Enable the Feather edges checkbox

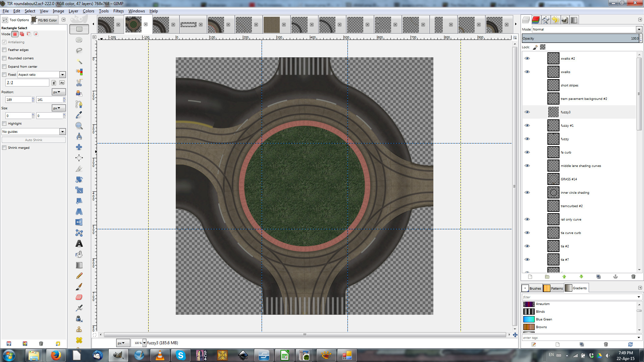click(4, 50)
